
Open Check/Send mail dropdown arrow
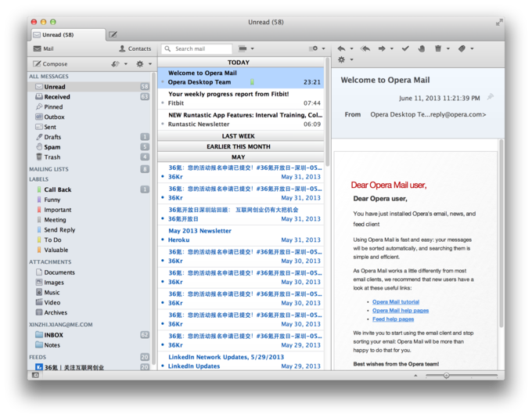(x=125, y=64)
